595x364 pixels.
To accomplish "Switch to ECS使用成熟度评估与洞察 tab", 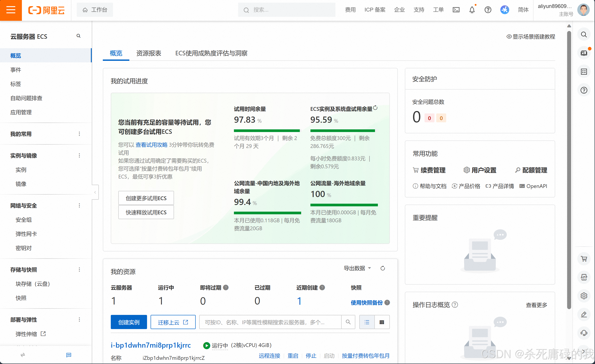I will [x=211, y=53].
